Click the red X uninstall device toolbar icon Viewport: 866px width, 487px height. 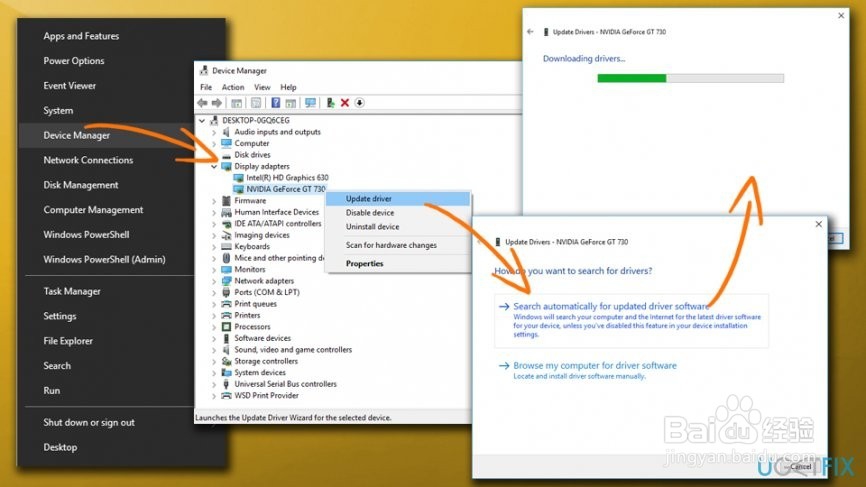(x=345, y=103)
